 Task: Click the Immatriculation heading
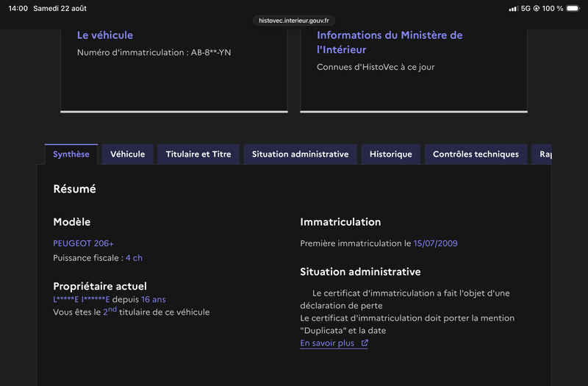340,222
